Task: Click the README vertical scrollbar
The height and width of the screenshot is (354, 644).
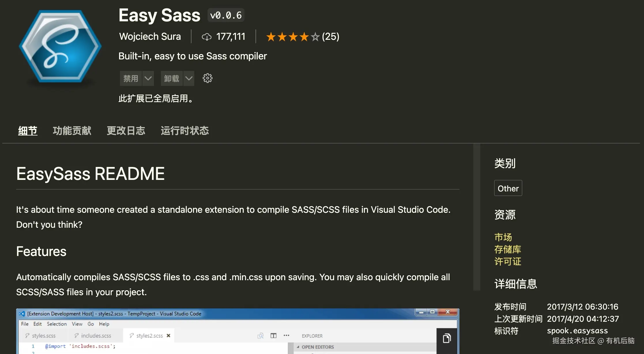Action: (477, 216)
